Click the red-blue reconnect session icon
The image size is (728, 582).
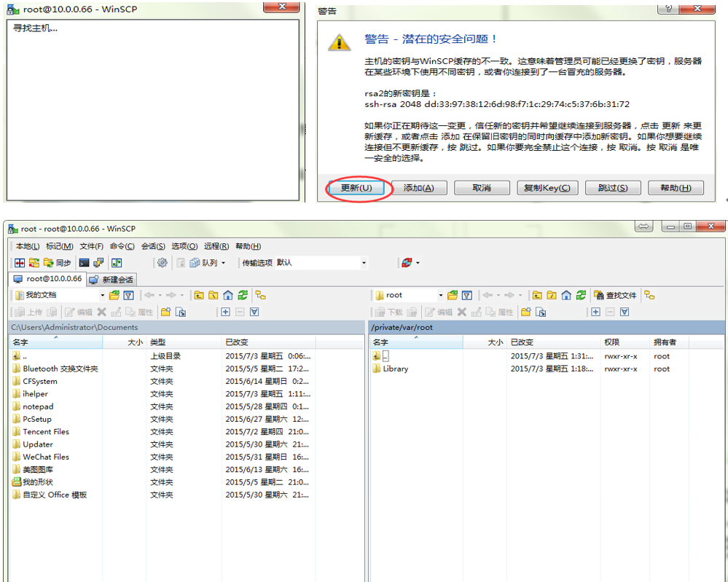point(407,263)
